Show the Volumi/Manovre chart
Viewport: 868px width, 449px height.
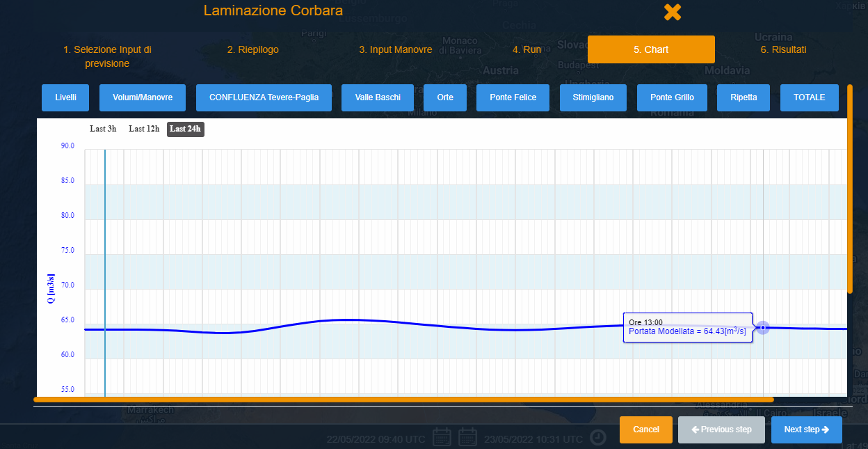[x=143, y=97]
